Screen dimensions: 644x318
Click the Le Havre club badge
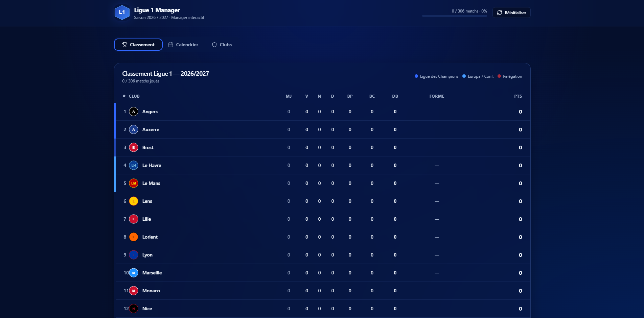click(x=134, y=165)
